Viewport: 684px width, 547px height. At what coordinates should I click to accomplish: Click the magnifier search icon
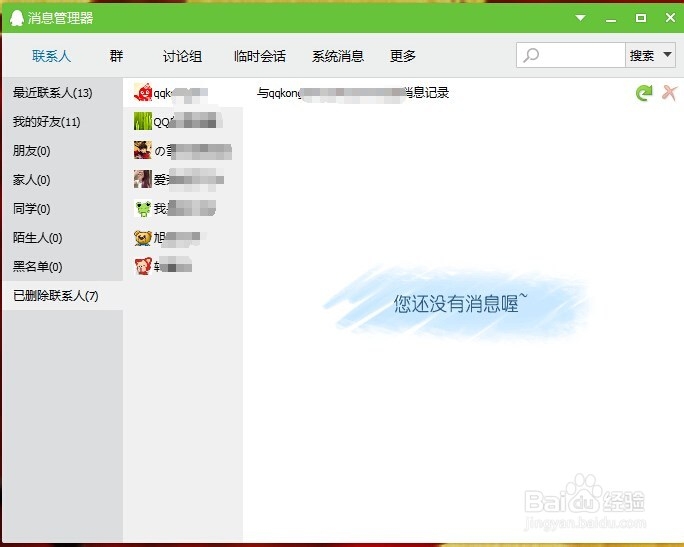531,55
